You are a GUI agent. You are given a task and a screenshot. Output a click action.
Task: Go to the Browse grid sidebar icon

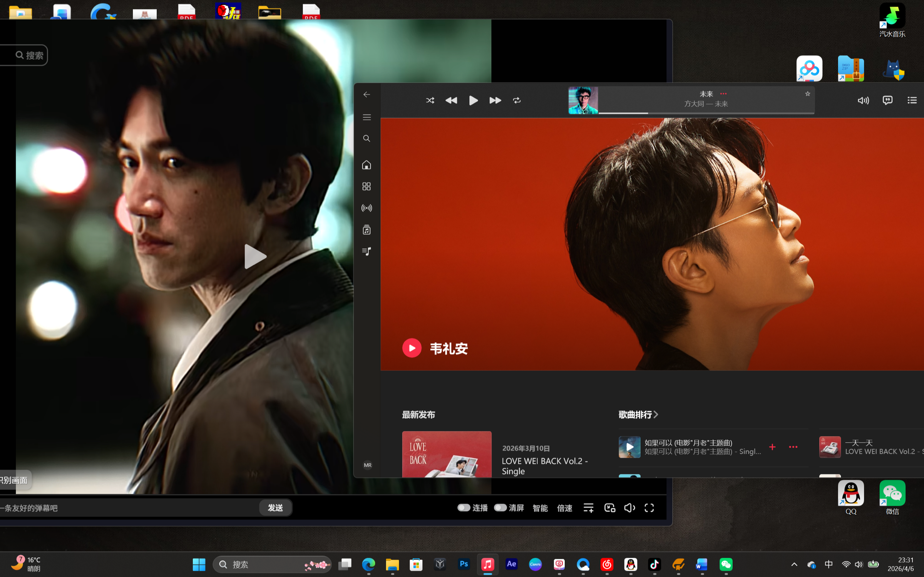tap(367, 187)
